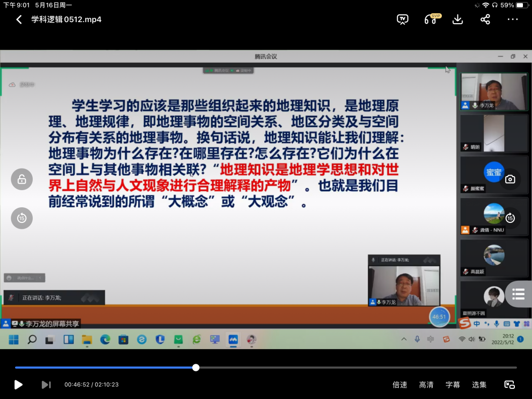Tap the back arrow beside the video title
The image size is (532, 399).
(19, 20)
